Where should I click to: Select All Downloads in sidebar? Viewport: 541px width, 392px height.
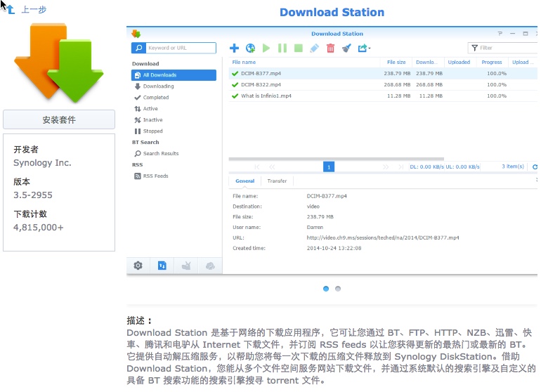(159, 75)
